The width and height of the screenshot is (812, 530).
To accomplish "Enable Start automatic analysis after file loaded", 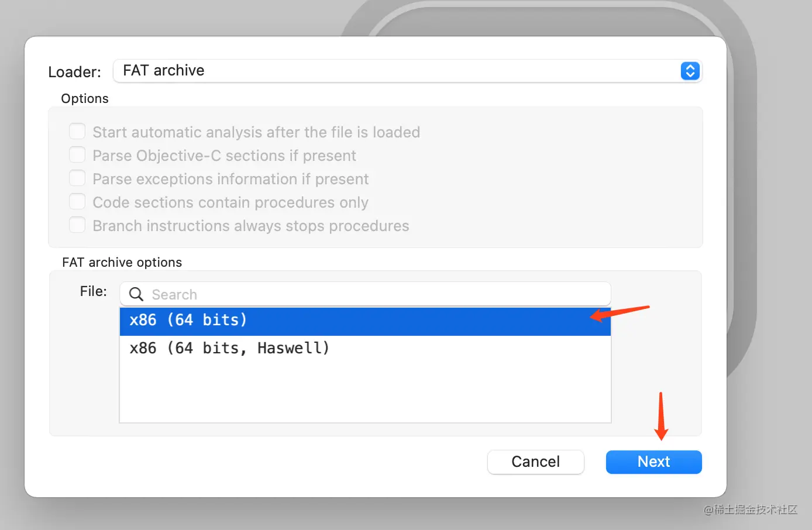I will pos(77,131).
